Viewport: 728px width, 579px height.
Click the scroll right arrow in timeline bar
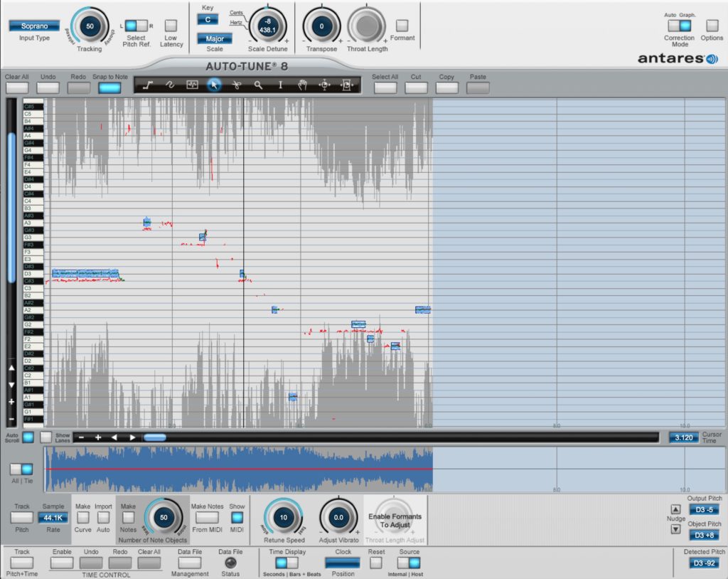(132, 437)
